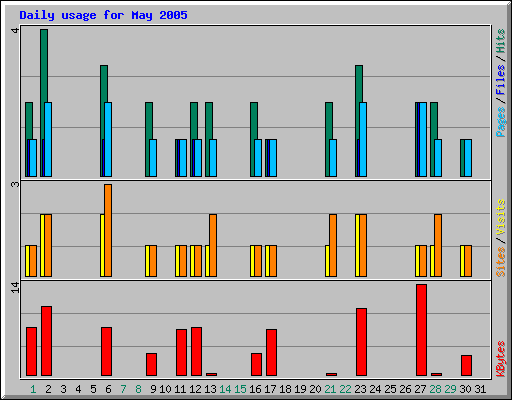Image resolution: width=512 pixels, height=400 pixels.
Task: Click the orange sites bar on day 13
Action: pyautogui.click(x=213, y=245)
